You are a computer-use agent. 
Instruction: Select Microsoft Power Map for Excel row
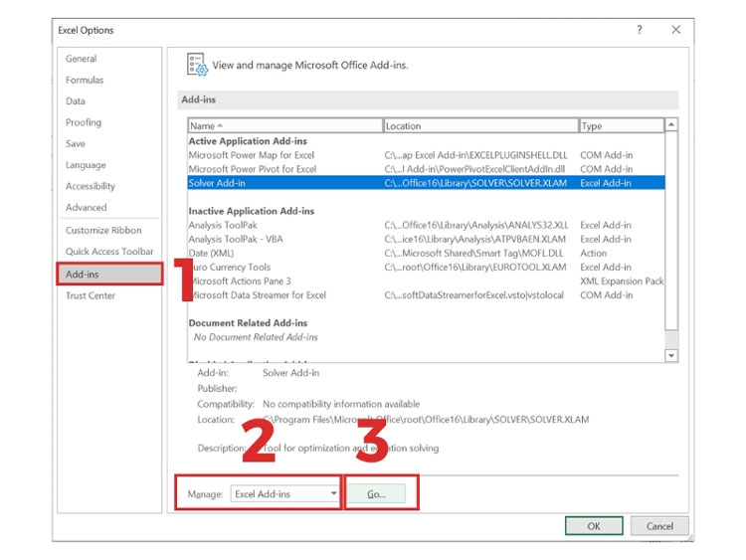pyautogui.click(x=426, y=155)
